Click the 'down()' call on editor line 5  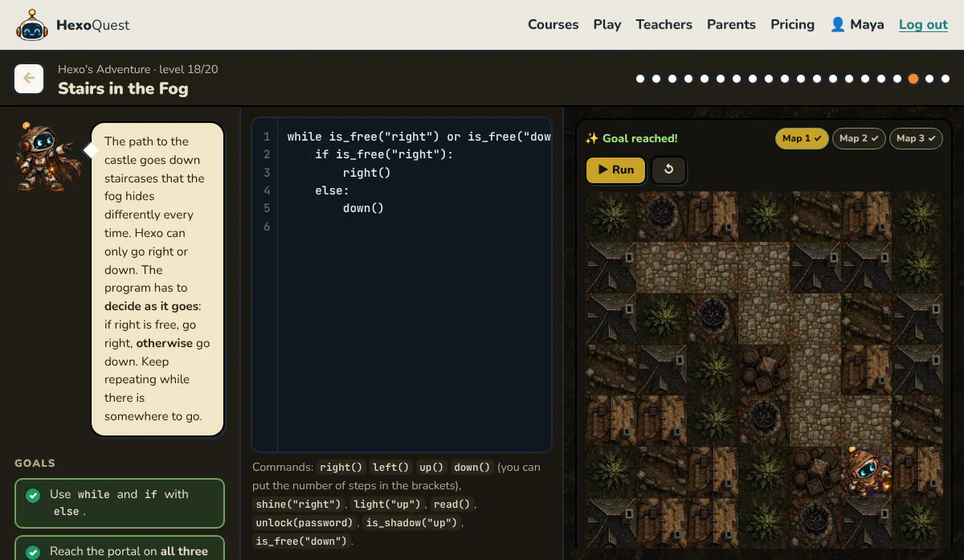pos(363,208)
